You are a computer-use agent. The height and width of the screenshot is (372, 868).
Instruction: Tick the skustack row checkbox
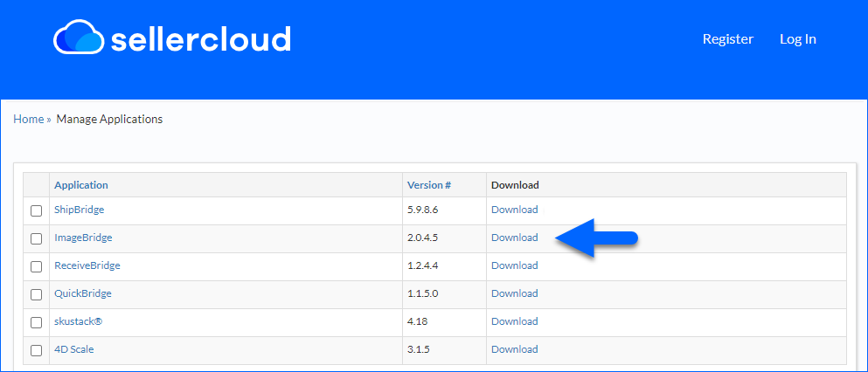tap(36, 322)
